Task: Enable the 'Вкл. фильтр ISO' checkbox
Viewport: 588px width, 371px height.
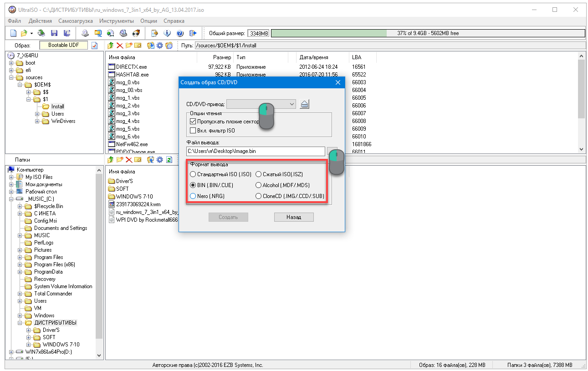Action: coord(193,131)
